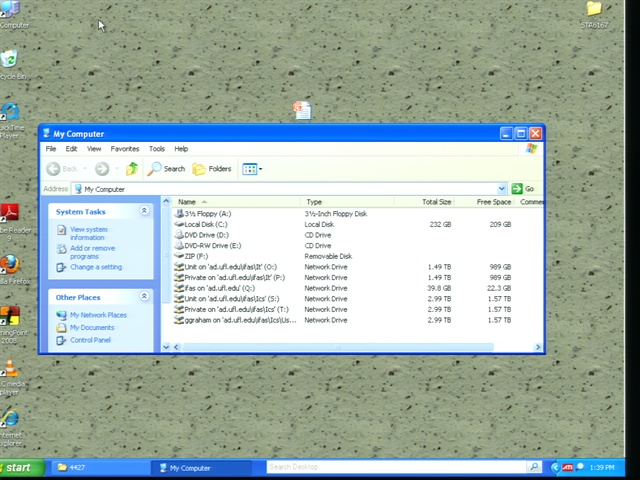Click the My Computer taskbar button
The height and width of the screenshot is (480, 640).
[202, 468]
